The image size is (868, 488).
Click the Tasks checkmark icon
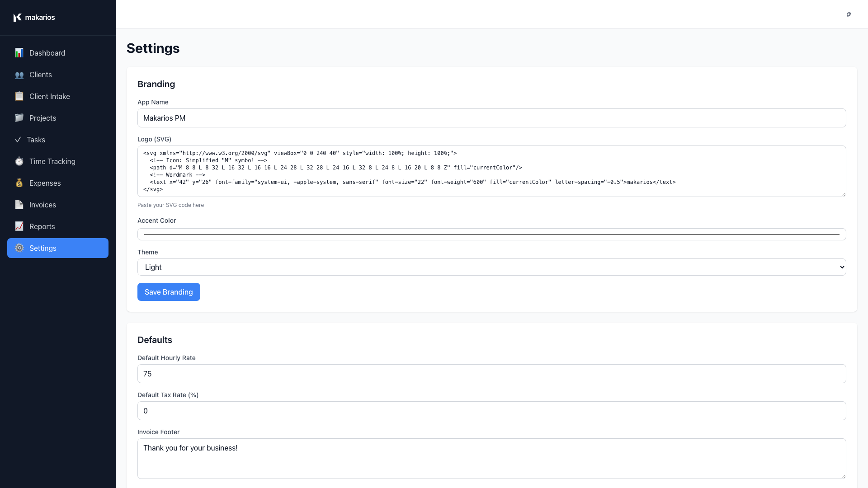pyautogui.click(x=19, y=140)
